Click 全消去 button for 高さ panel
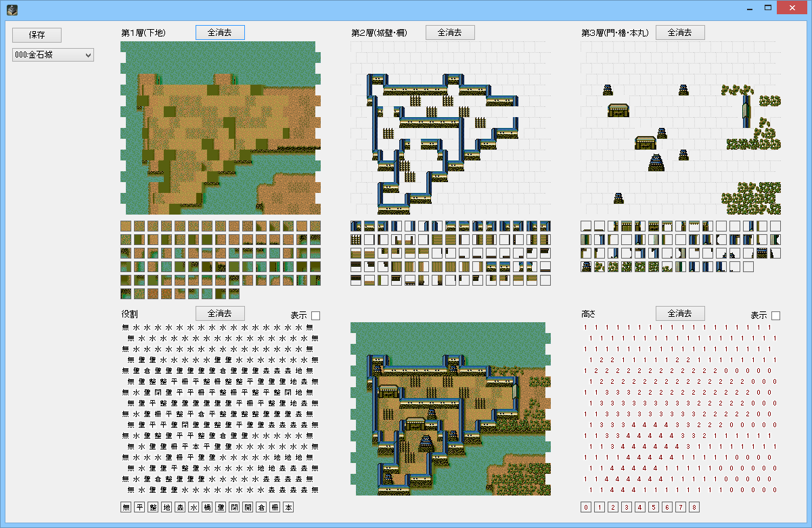 pos(680,313)
